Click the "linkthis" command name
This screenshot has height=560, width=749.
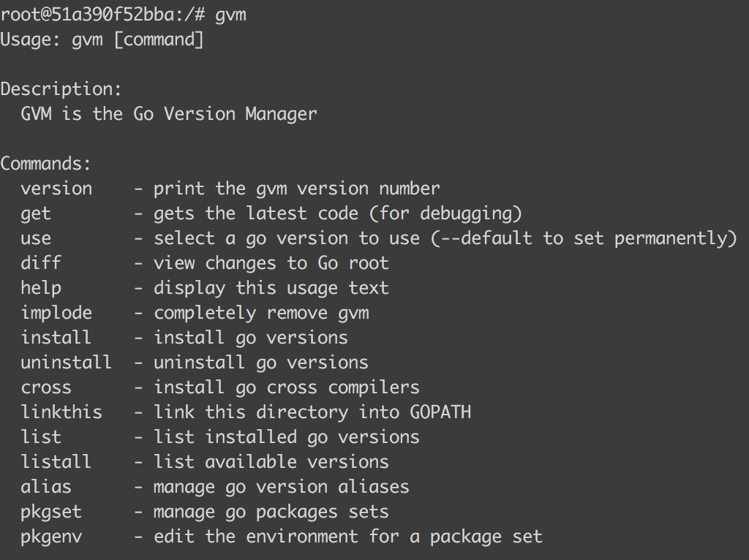[x=61, y=412]
